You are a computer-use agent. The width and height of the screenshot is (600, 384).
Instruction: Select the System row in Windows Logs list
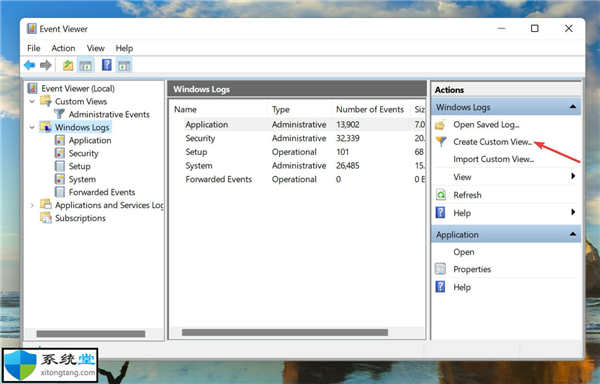[x=298, y=166]
